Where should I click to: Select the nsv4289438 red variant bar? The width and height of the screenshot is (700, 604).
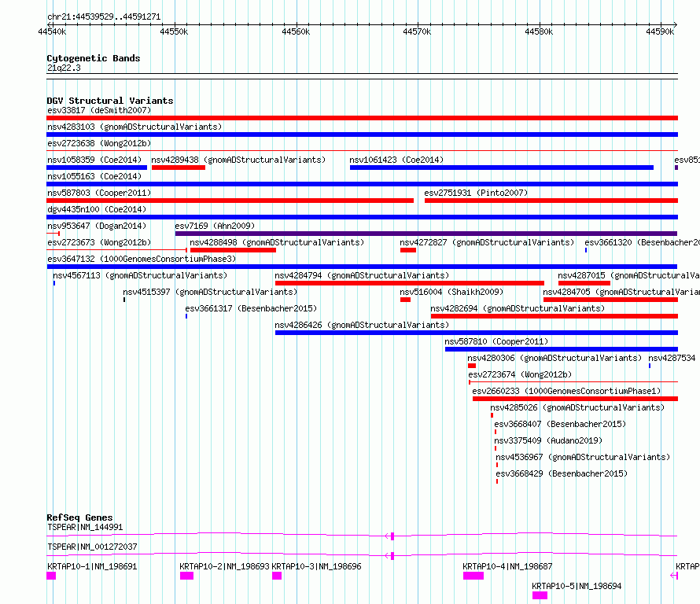coord(178,168)
